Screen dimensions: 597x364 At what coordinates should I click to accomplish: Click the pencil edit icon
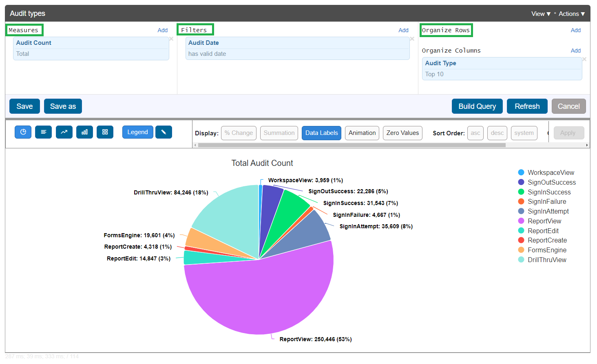coord(164,132)
